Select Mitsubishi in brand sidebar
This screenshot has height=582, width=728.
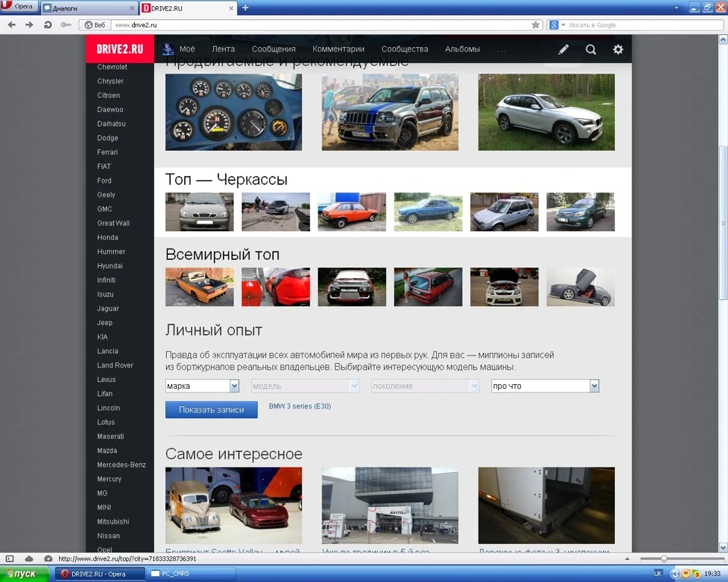tap(113, 521)
